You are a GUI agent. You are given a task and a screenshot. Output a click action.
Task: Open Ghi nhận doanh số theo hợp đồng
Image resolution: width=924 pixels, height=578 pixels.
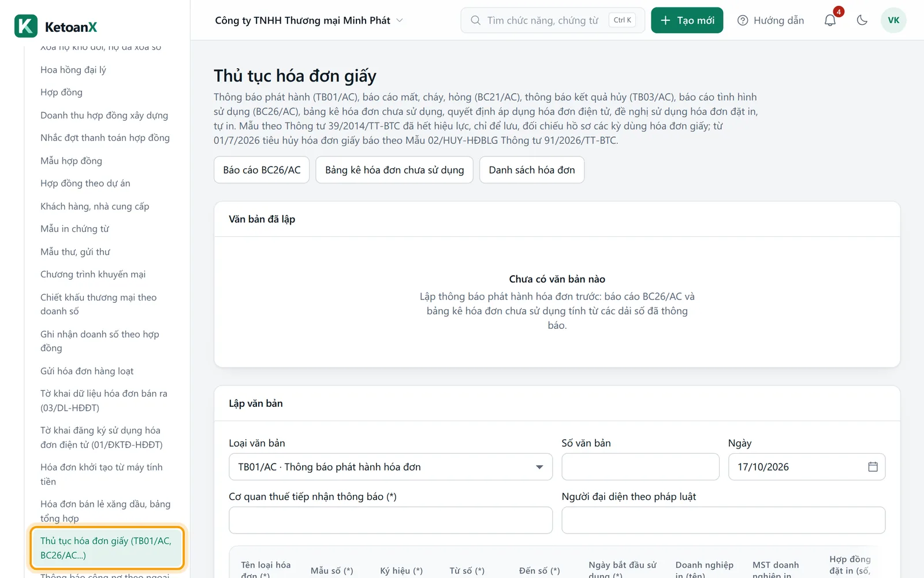[99, 341]
